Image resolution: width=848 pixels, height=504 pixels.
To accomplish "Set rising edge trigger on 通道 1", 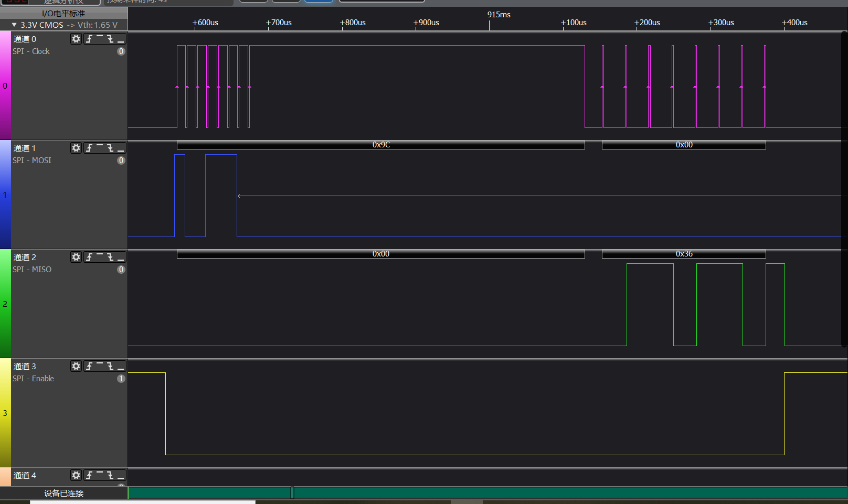I will 89,148.
